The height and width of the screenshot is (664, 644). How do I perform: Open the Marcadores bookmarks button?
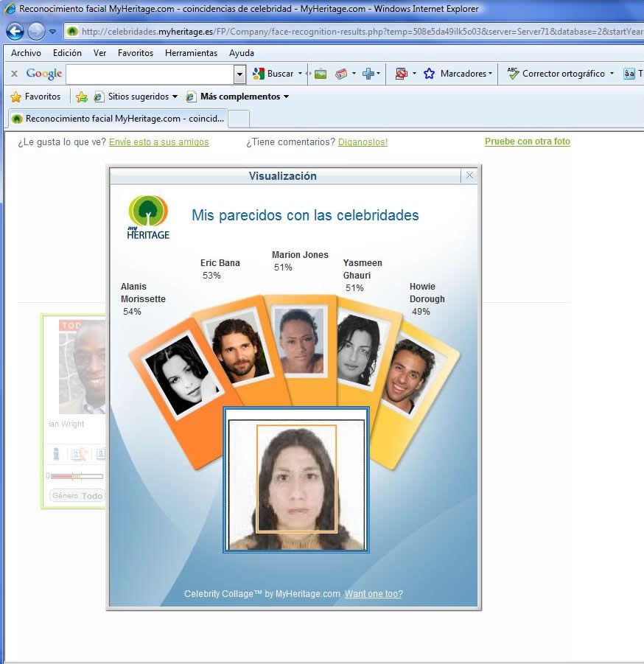pyautogui.click(x=458, y=74)
